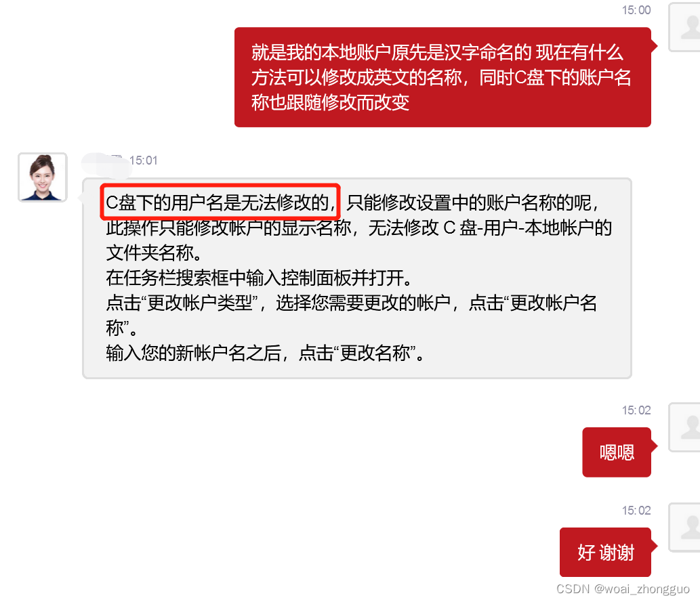Click the highlighted text C盘下的用户名是无法修改的
The height and width of the screenshot is (602, 700).
[220, 202]
